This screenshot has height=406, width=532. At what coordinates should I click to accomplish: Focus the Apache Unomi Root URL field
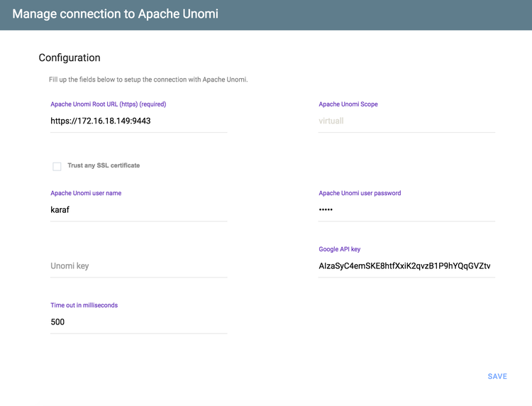tap(139, 121)
